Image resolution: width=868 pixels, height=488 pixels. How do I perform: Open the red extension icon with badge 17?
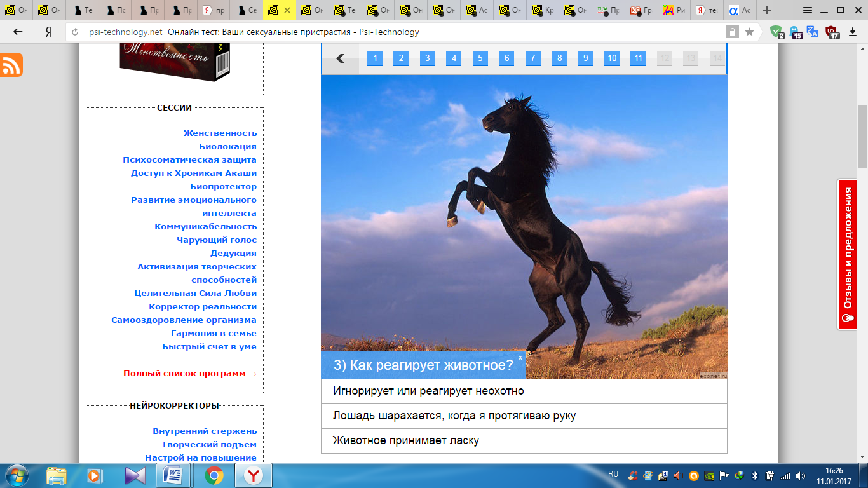832,32
